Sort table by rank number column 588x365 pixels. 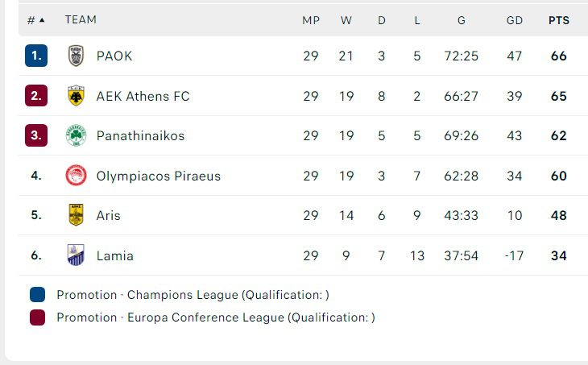point(36,20)
